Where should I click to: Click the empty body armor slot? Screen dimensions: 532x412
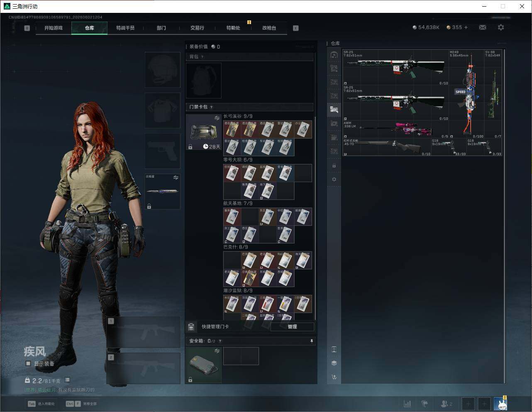(163, 110)
